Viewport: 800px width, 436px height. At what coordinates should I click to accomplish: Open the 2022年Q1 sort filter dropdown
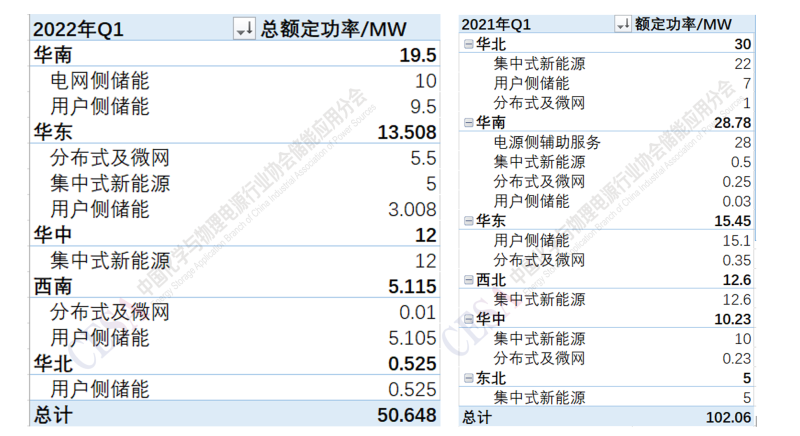243,30
